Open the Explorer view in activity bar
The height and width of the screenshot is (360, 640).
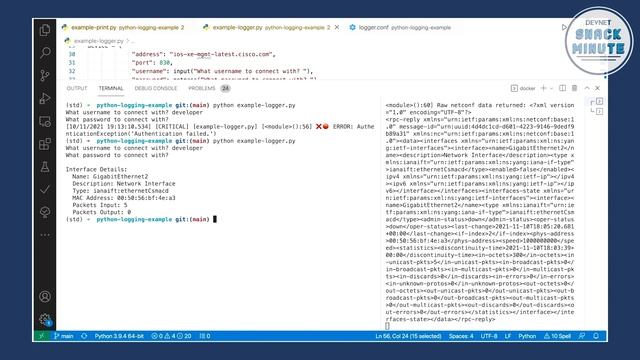45,30
